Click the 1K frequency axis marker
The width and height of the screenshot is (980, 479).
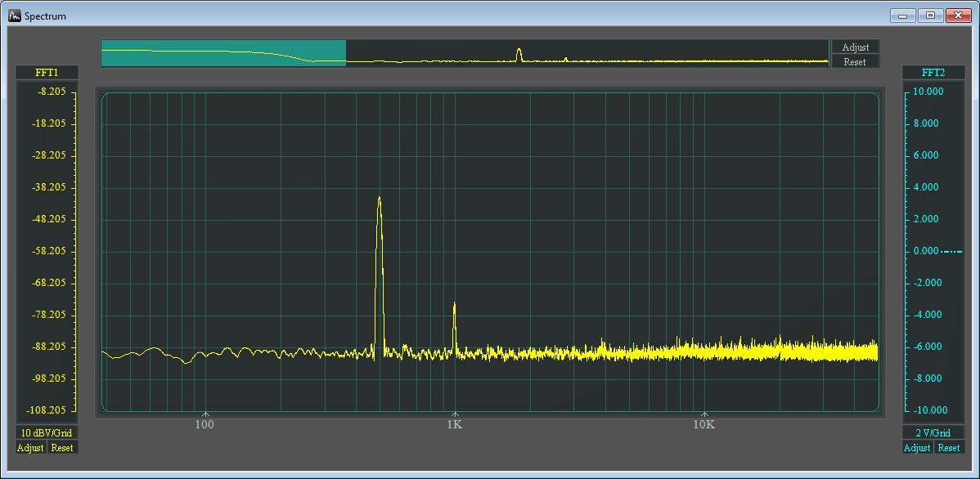point(454,424)
